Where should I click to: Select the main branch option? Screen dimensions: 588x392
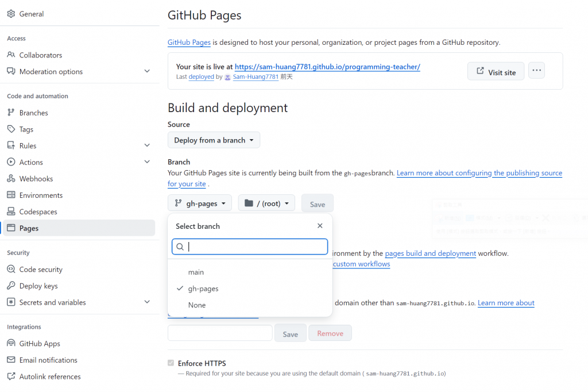pos(250,272)
